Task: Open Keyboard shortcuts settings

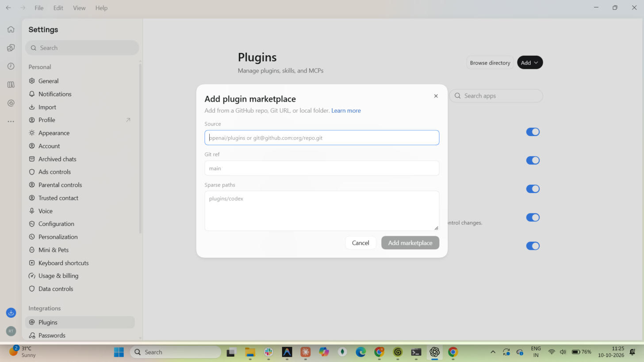Action: tap(80, 263)
